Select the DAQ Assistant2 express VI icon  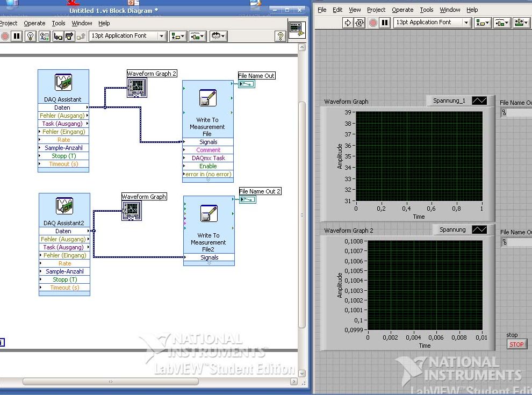tap(64, 206)
